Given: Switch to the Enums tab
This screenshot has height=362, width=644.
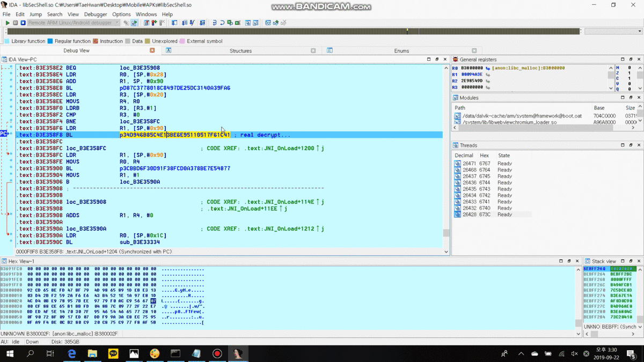Looking at the screenshot, I should [401, 51].
